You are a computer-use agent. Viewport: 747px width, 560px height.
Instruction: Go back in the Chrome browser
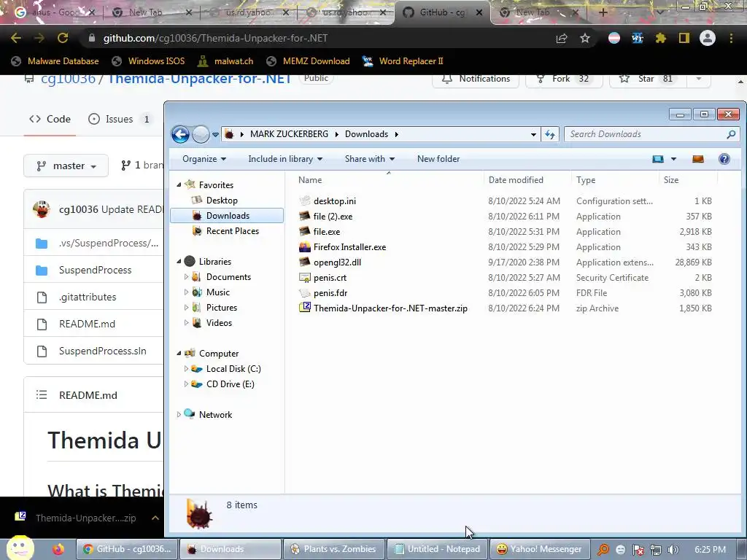click(x=16, y=38)
